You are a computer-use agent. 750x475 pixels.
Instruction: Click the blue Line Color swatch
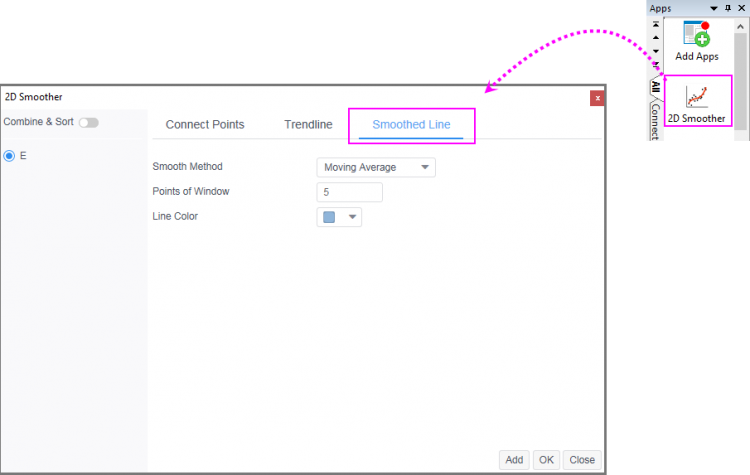pyautogui.click(x=329, y=217)
